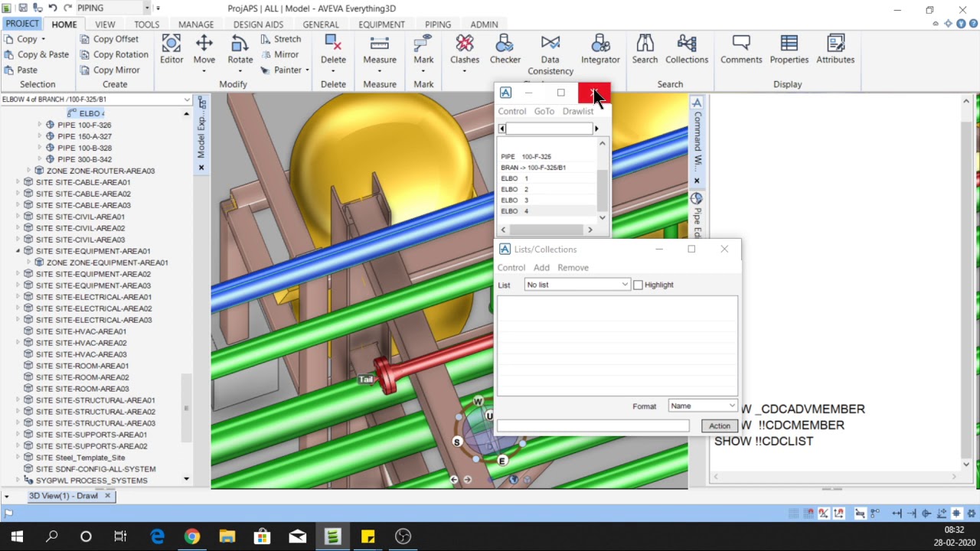This screenshot has width=980, height=551.
Task: Select the Move tool
Action: [204, 50]
